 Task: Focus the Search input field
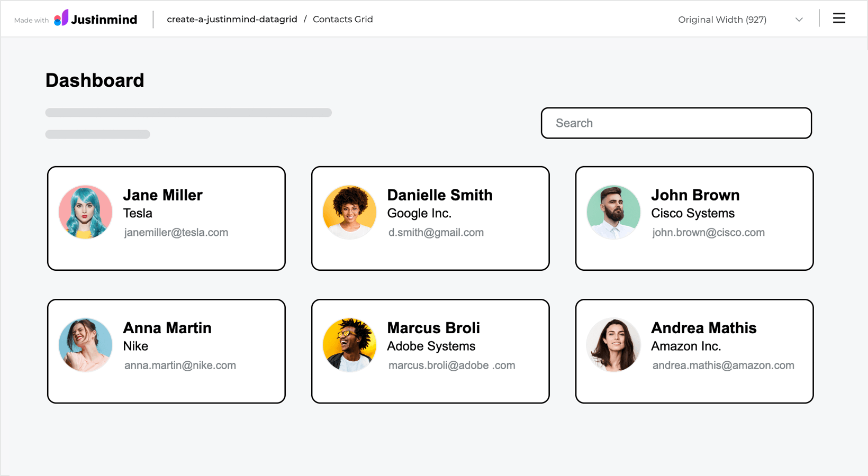(676, 123)
